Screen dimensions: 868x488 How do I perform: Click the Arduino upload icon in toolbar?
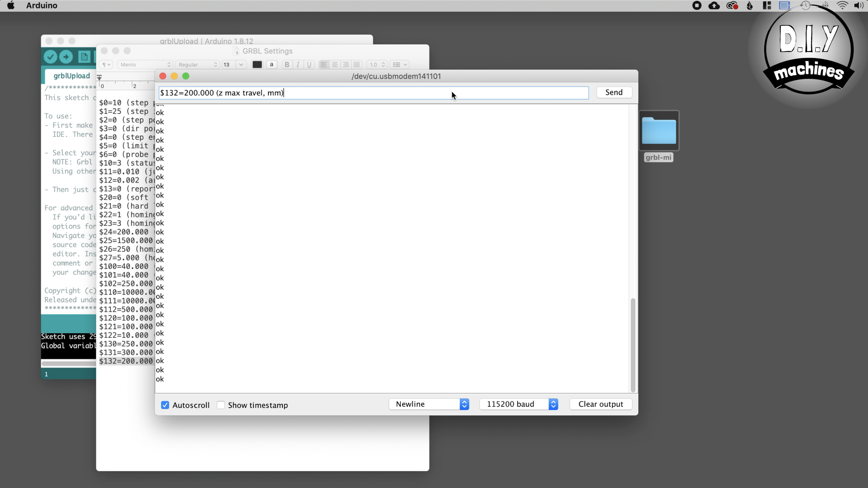tap(66, 56)
